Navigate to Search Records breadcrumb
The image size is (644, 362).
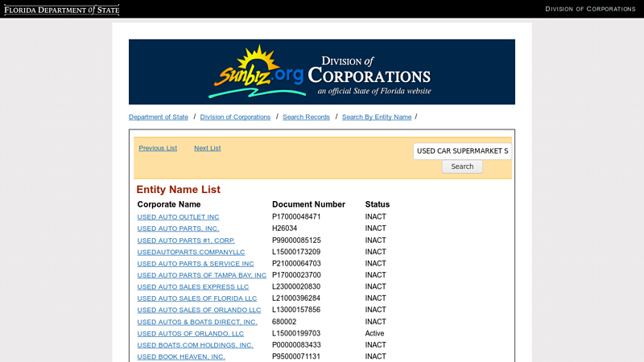[x=306, y=117]
